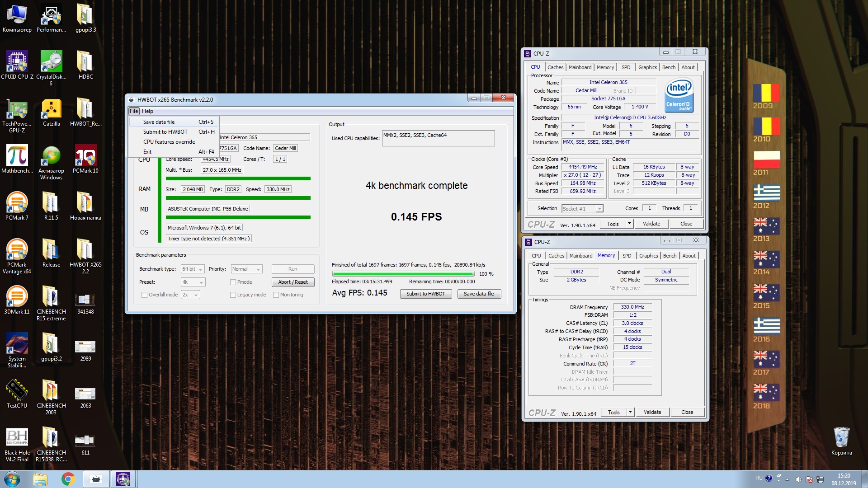Switch to Caches tab in upper CPU-Z
This screenshot has width=868, height=488.
pyautogui.click(x=555, y=67)
